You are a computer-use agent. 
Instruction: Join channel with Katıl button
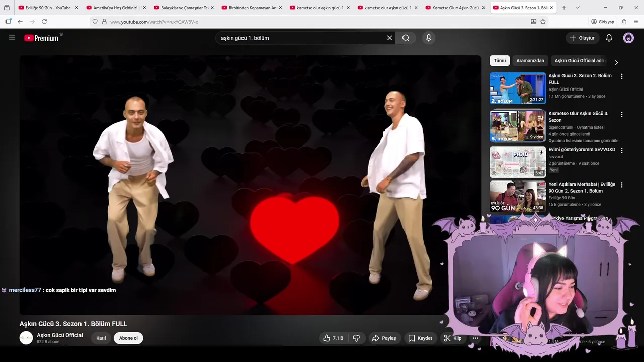pyautogui.click(x=101, y=338)
